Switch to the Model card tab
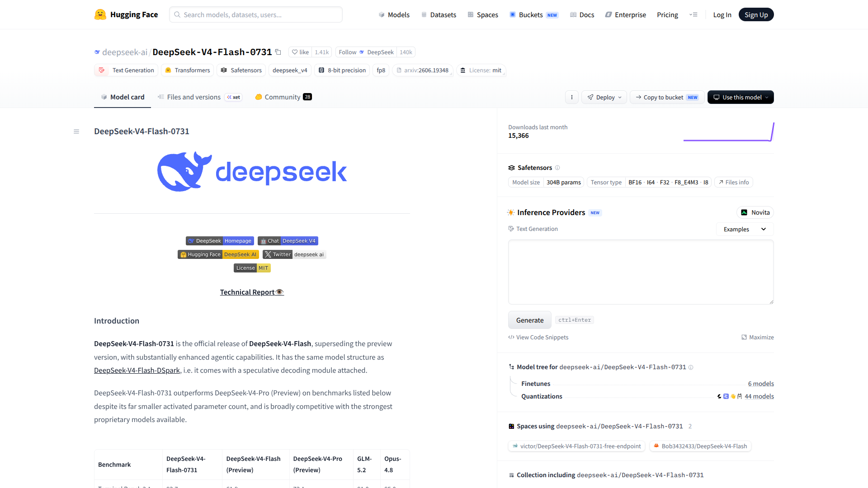Screen dimensions: 868x488 coord(123,97)
